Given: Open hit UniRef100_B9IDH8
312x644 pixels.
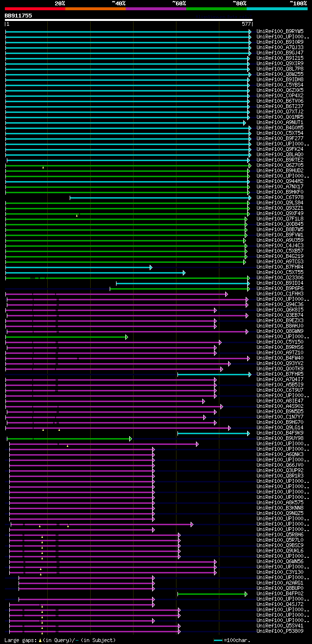Looking at the screenshot, I should [280, 79].
